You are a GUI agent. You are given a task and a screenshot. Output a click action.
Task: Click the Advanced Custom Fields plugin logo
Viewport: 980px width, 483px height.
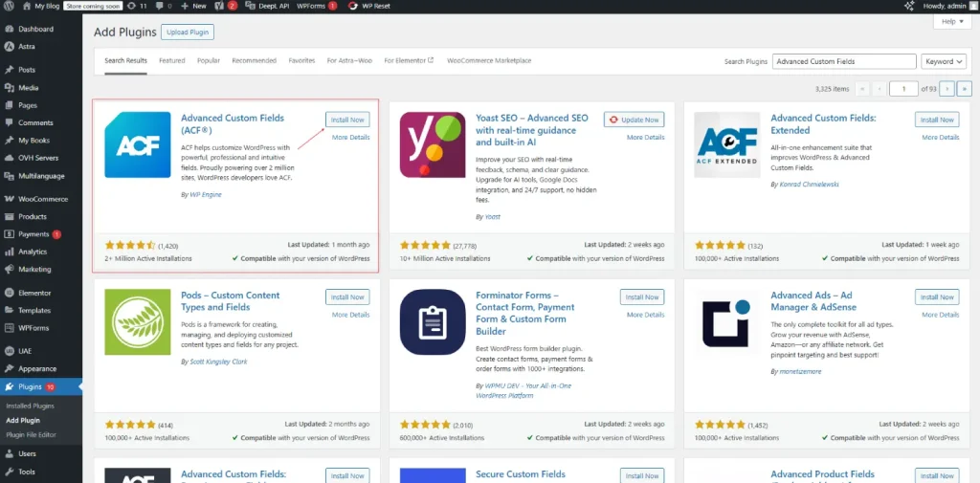click(138, 144)
